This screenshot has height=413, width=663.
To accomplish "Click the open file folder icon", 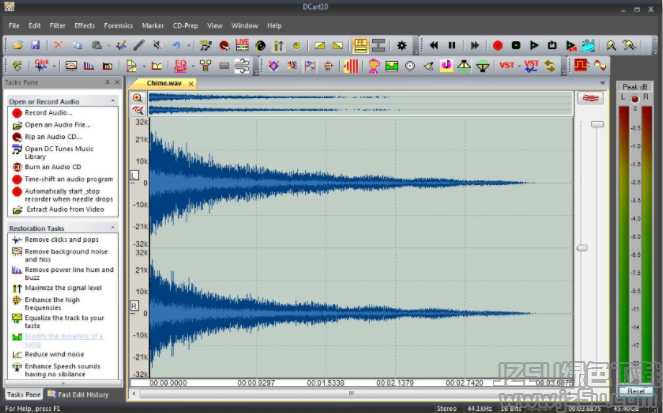I will coord(17,45).
